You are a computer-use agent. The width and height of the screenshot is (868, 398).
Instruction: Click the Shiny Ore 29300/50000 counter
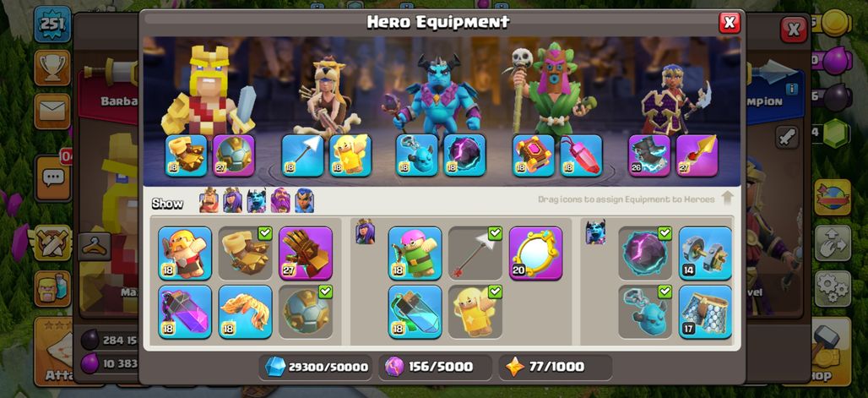(317, 367)
